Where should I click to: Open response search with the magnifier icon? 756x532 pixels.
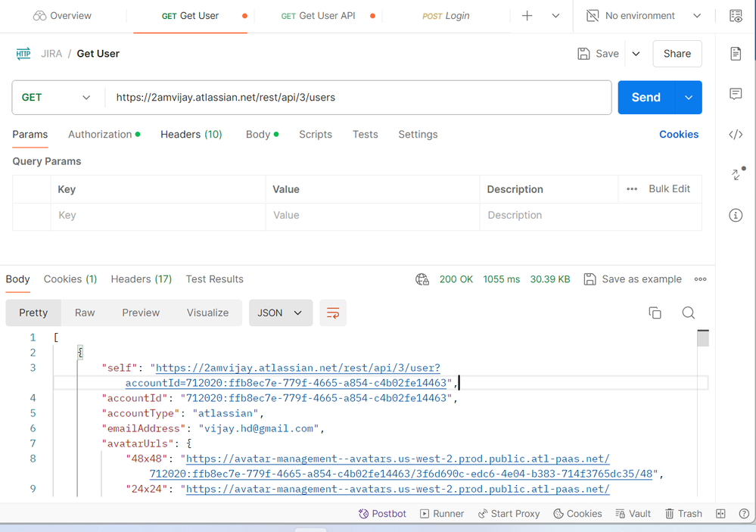pos(688,312)
